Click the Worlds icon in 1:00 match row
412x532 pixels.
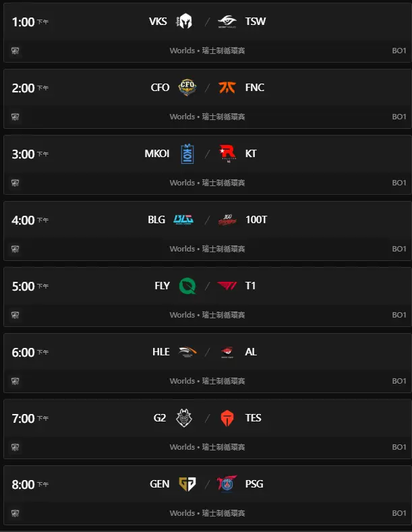pyautogui.click(x=15, y=51)
